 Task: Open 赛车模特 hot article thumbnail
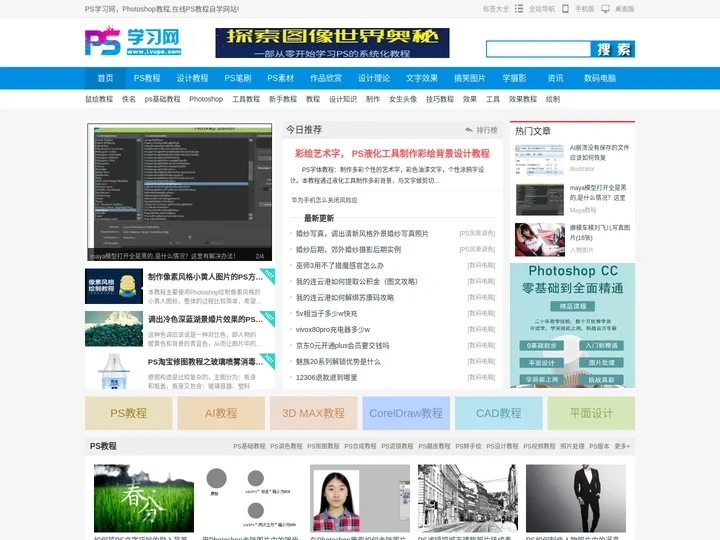point(540,240)
